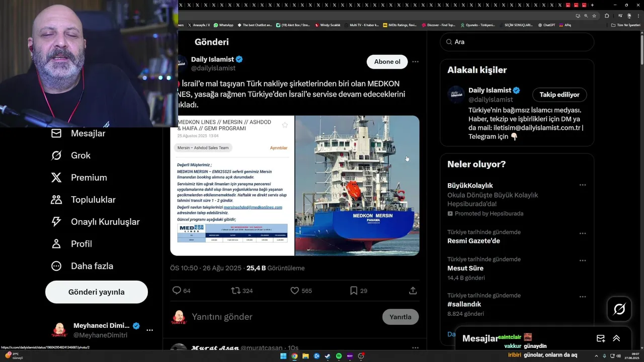This screenshot has width=644, height=362.
Task: Open options for Resmi Gazete'de trend
Action: (x=583, y=234)
